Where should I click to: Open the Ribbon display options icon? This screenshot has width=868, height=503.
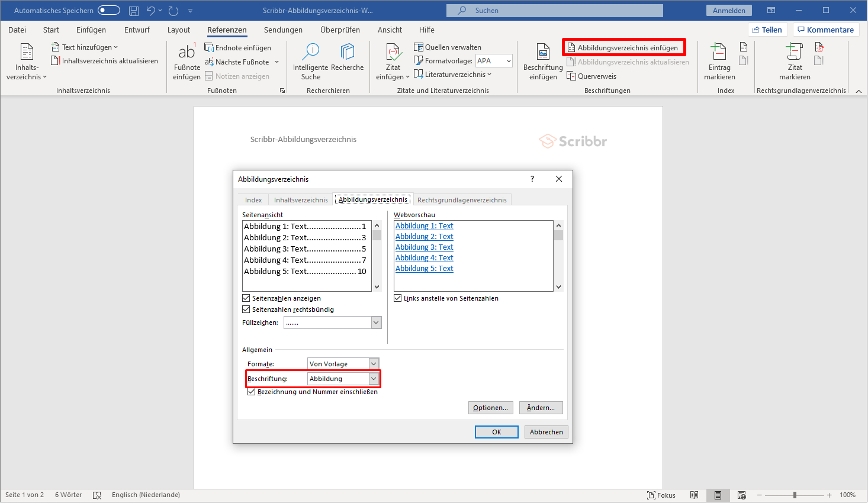click(x=771, y=11)
